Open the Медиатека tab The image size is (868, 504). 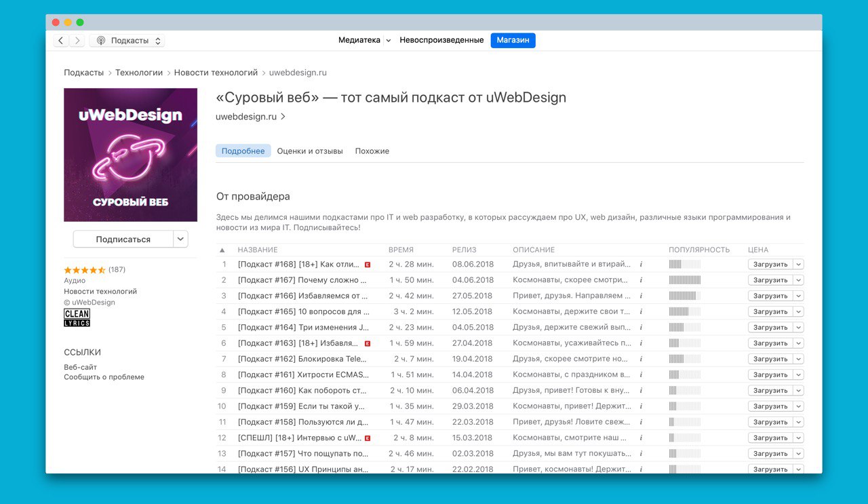pyautogui.click(x=359, y=41)
